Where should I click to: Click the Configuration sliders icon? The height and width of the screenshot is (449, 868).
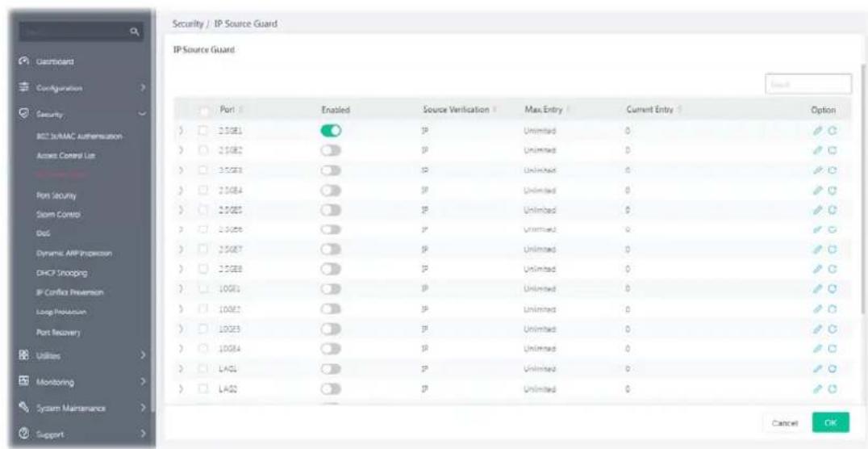[x=26, y=87]
